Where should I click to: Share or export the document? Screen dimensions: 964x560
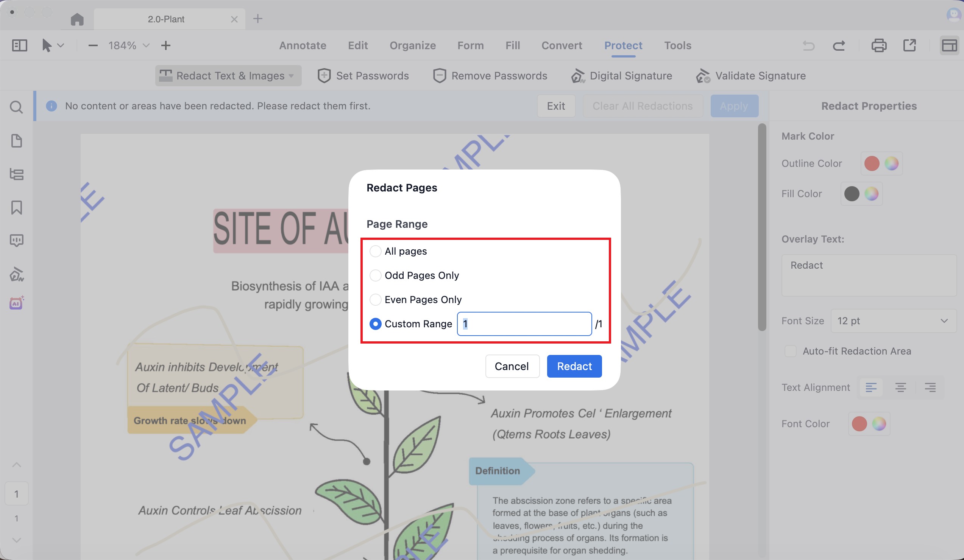tap(909, 45)
